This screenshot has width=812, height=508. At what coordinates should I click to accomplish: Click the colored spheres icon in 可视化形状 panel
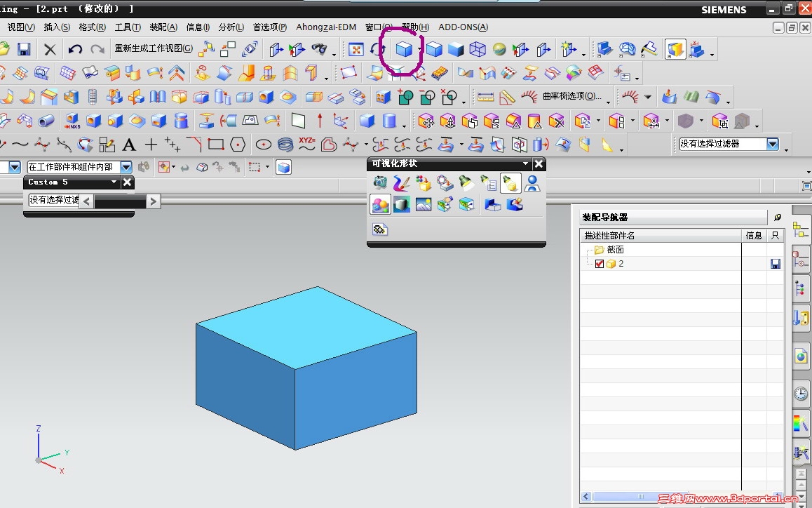click(x=380, y=204)
